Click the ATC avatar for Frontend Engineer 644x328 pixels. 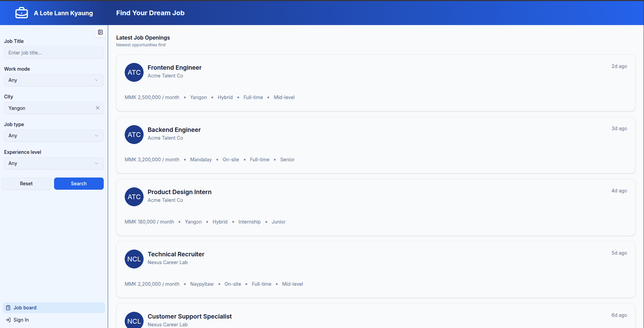click(134, 72)
